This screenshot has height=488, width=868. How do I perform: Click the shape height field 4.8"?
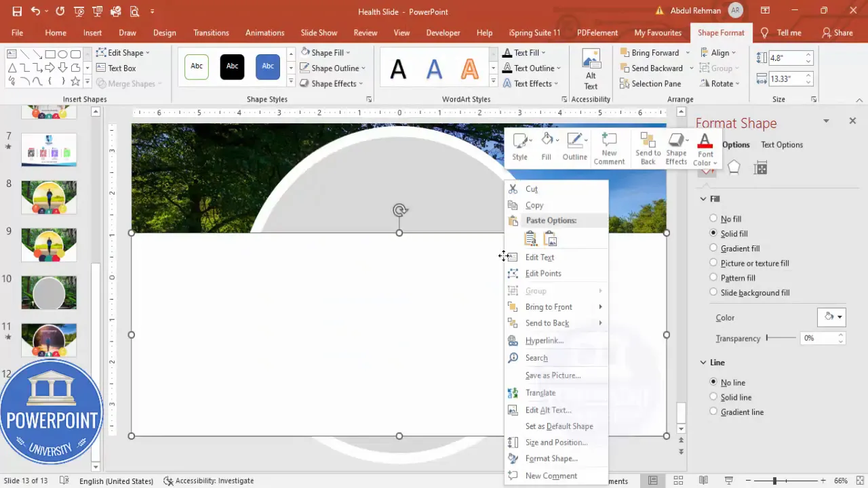click(x=785, y=58)
